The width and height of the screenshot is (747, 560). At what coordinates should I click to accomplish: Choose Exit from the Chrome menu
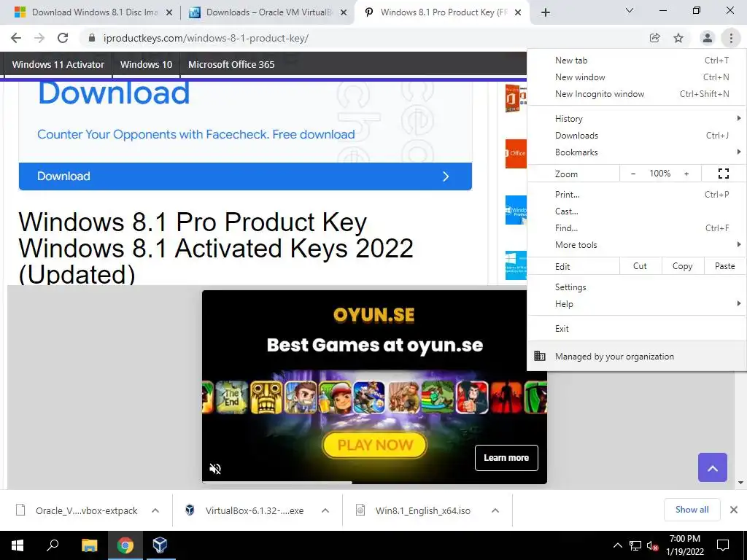(x=636, y=329)
